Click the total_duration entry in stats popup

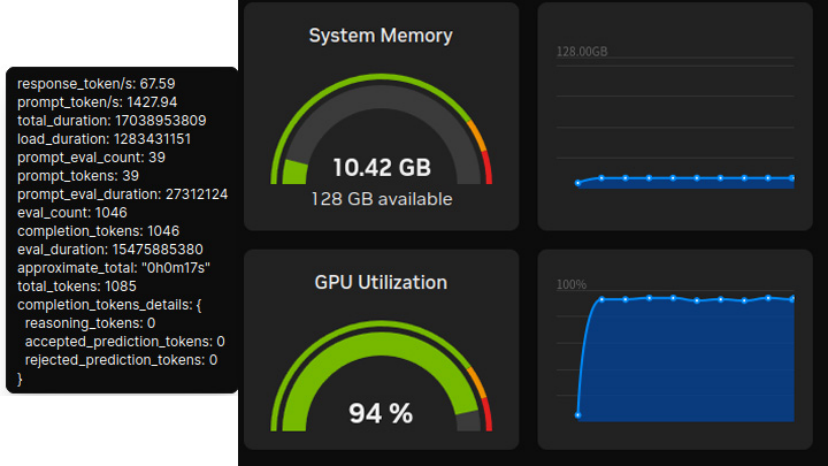111,120
